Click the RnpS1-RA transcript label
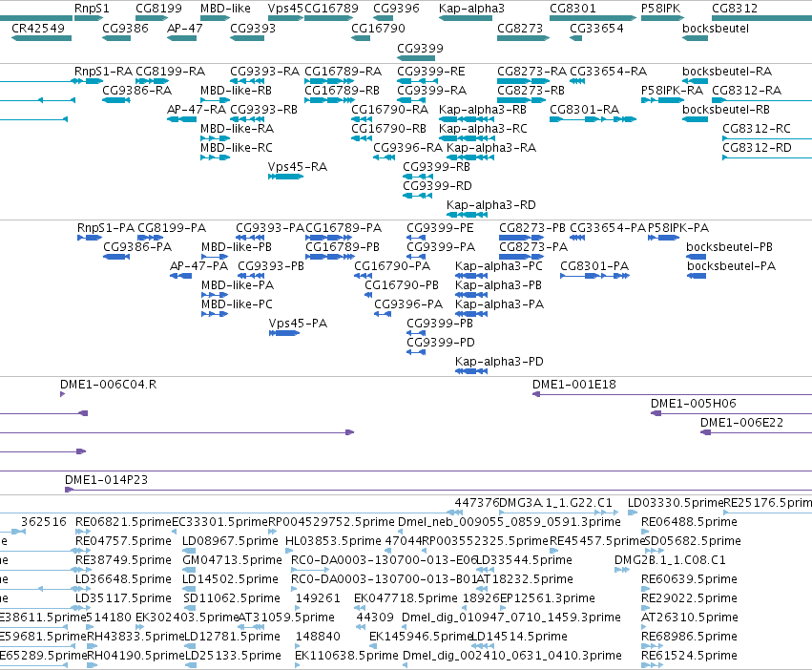 (x=104, y=71)
